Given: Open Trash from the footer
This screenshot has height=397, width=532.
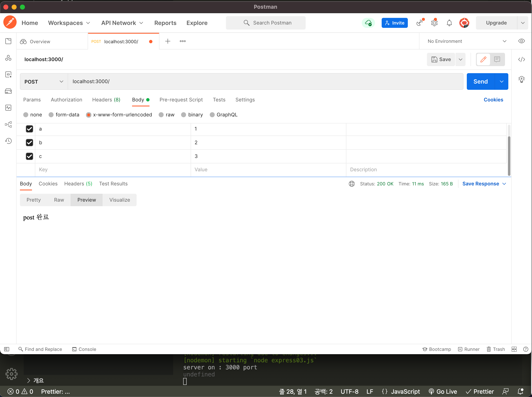Looking at the screenshot, I should tap(496, 349).
